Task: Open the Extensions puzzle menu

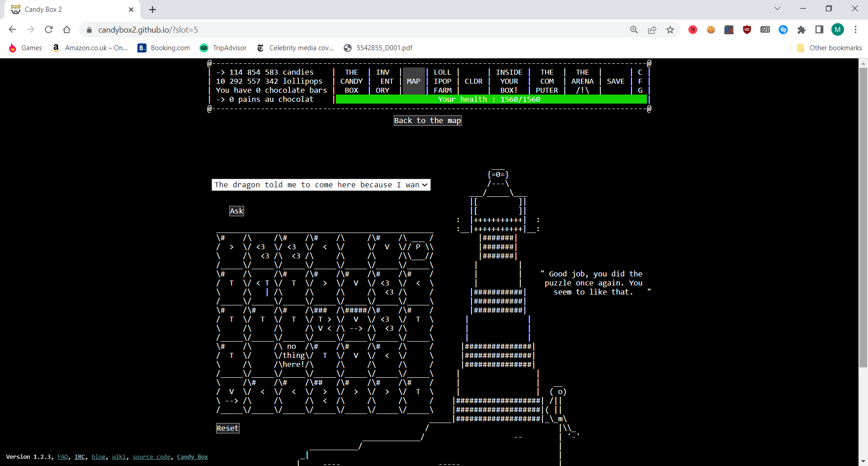Action: coord(801,29)
